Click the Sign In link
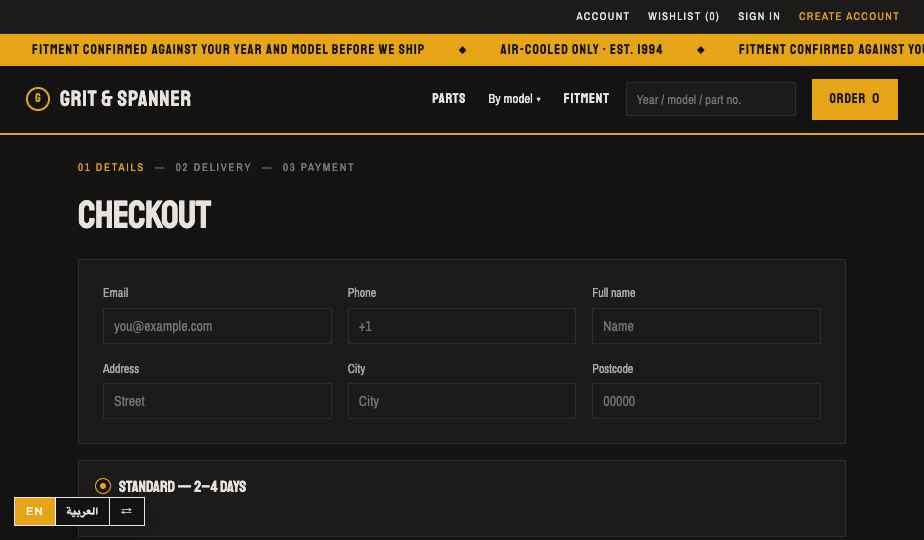The height and width of the screenshot is (540, 924). (759, 17)
